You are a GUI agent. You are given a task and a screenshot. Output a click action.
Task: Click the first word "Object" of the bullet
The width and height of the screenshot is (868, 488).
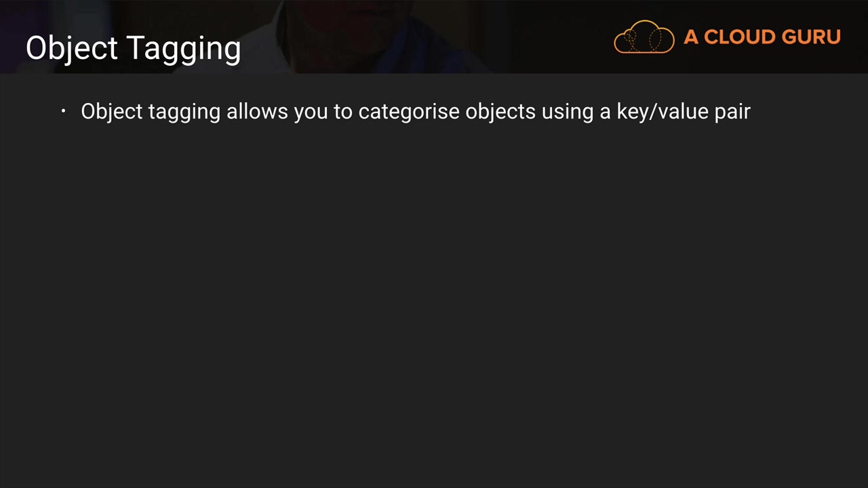(111, 111)
